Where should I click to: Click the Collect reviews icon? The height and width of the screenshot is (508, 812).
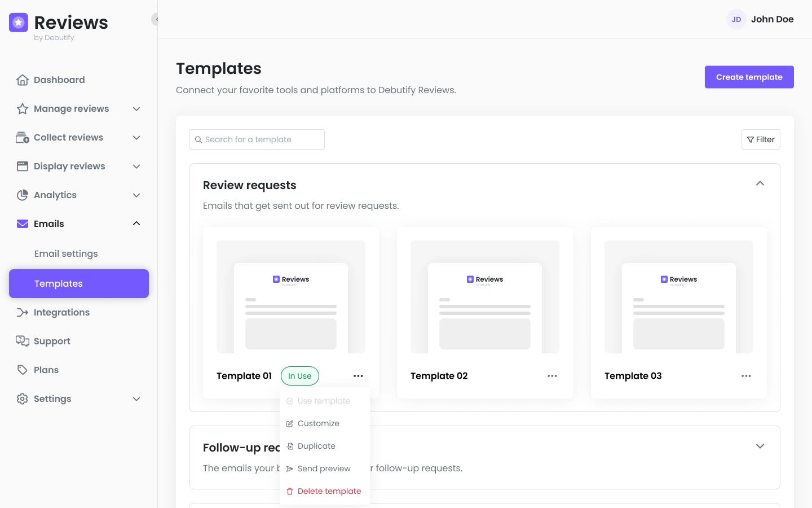(23, 138)
